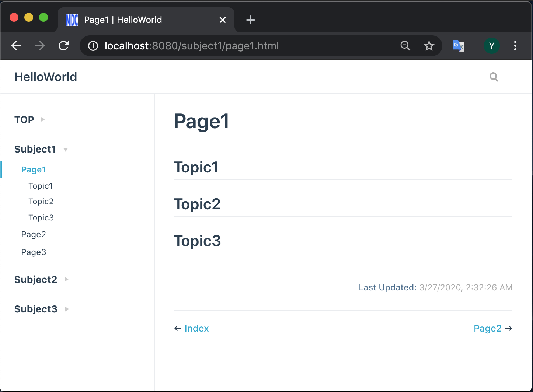The image size is (533, 392).
Task: Click the Topic3 content heading
Action: (x=197, y=241)
